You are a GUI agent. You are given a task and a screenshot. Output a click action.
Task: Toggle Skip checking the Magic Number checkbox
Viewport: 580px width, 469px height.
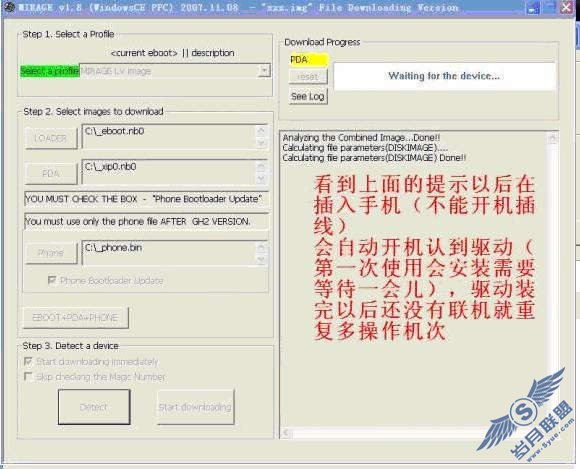[28, 377]
